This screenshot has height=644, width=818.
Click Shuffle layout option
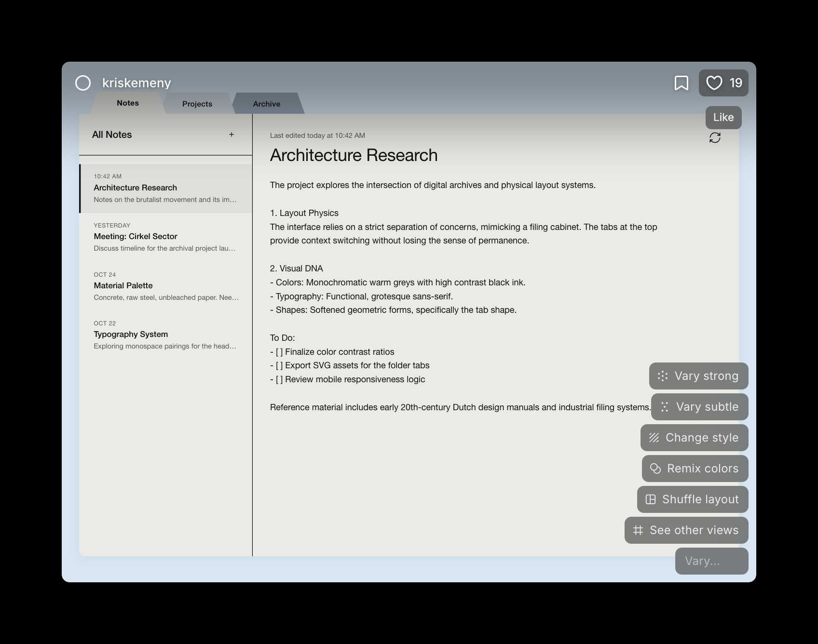click(x=693, y=499)
